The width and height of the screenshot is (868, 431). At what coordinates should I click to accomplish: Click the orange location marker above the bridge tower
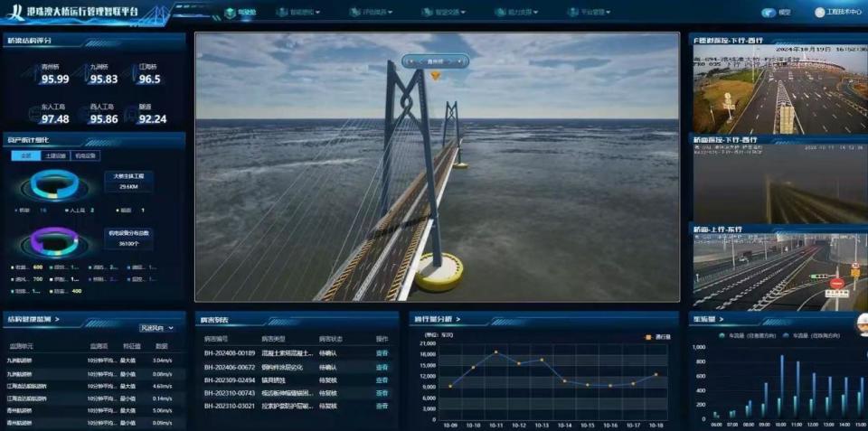tap(436, 76)
